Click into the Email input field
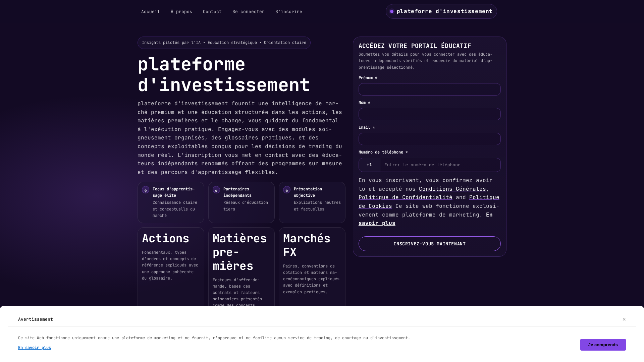The width and height of the screenshot is (644, 362). [429, 139]
